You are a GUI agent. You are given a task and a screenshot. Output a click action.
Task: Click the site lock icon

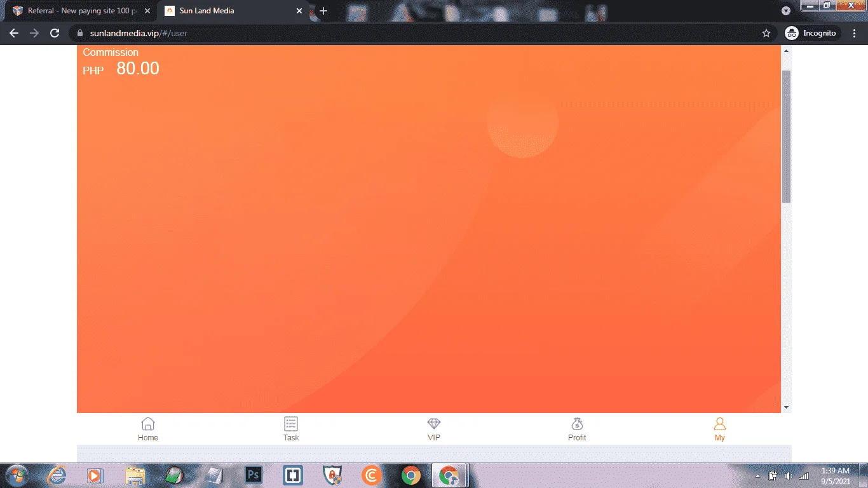80,33
